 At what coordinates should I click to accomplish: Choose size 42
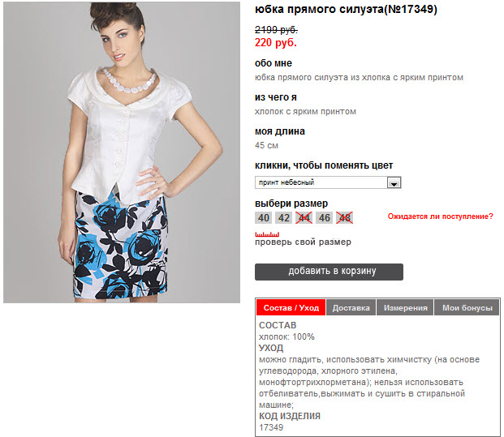coord(284,218)
